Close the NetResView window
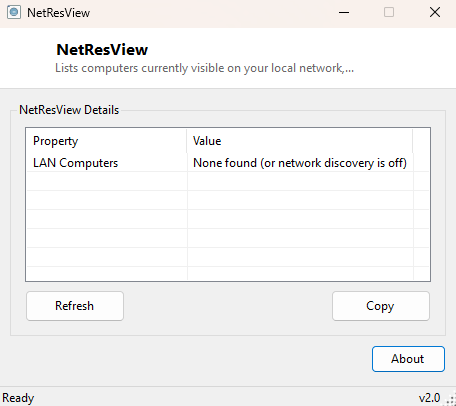 pyautogui.click(x=435, y=13)
